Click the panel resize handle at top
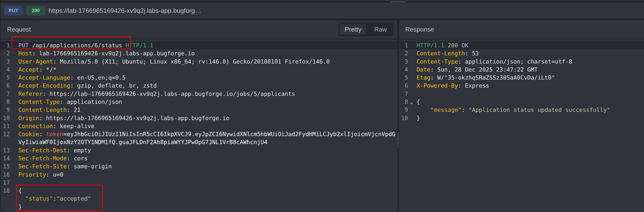644x212 pixels. 398,2
